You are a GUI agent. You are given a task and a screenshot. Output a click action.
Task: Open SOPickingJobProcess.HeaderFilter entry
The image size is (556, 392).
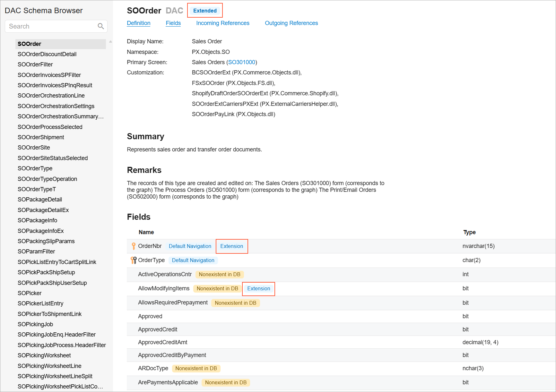[62, 345]
